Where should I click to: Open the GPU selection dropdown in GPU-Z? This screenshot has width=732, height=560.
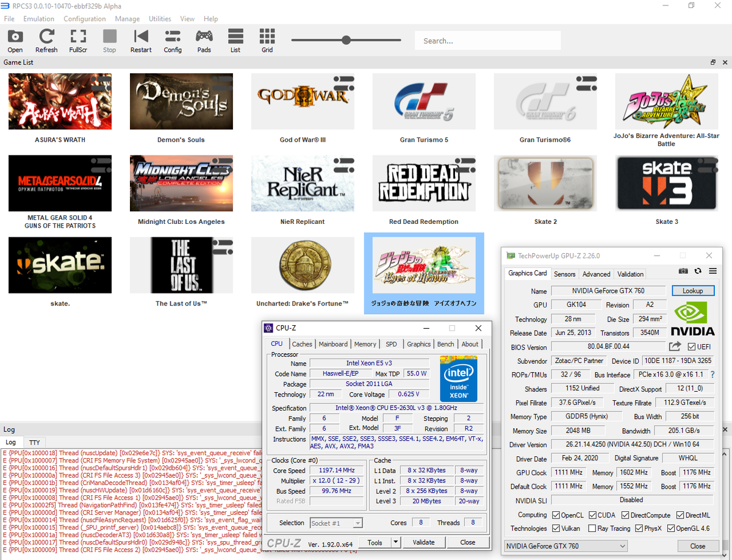(x=565, y=546)
